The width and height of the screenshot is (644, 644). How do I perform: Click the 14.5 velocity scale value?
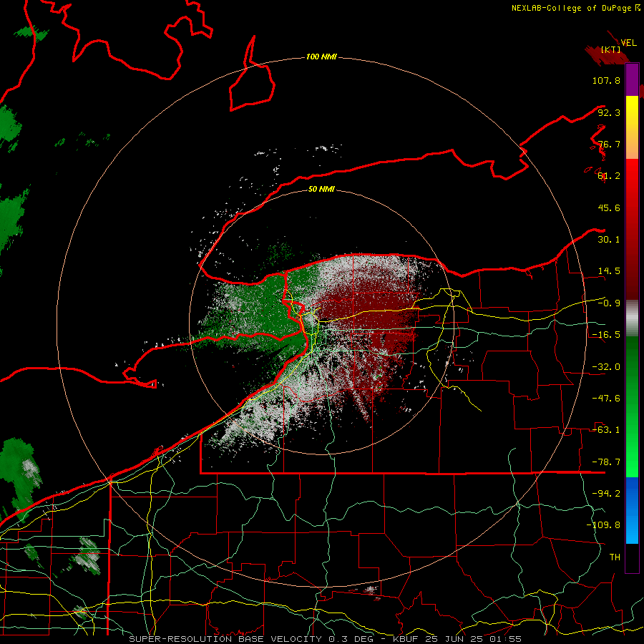pyautogui.click(x=609, y=271)
